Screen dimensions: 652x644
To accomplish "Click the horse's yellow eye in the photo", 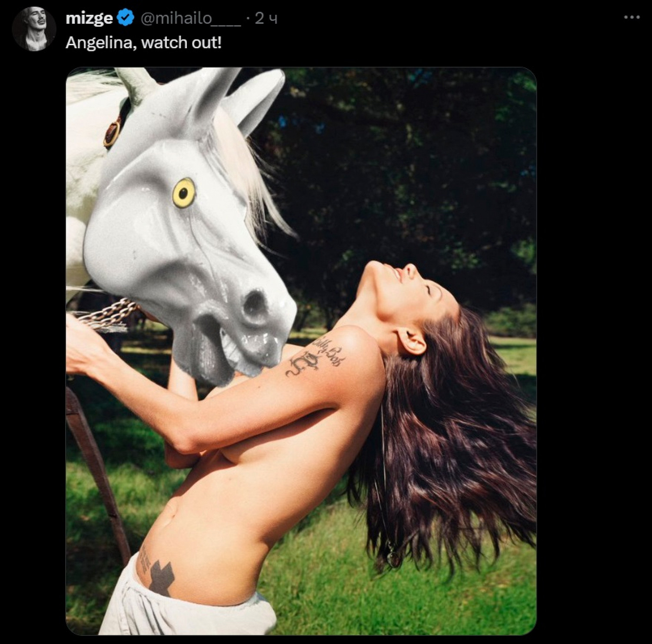I will pos(183,192).
